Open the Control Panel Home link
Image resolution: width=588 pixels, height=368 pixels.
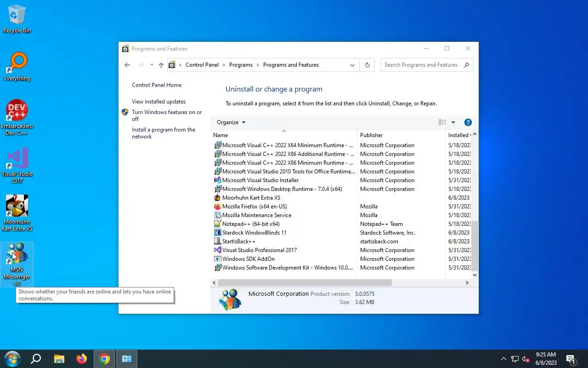(x=157, y=85)
